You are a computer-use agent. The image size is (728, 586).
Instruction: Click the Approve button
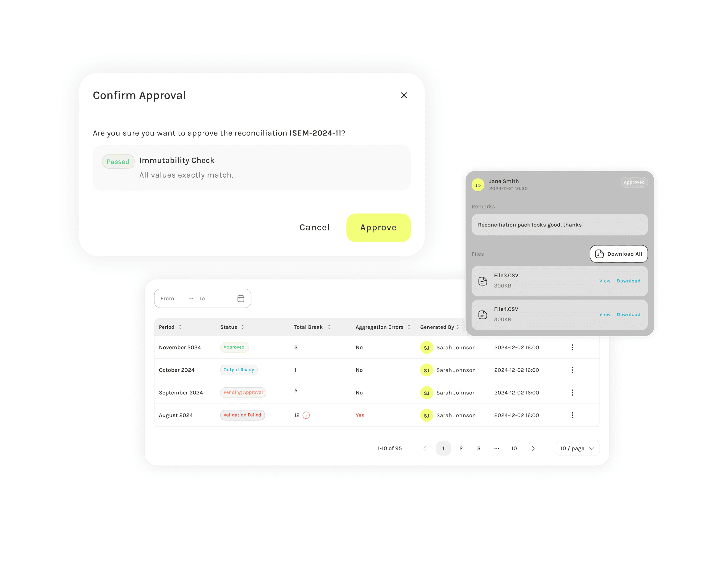coord(378,228)
